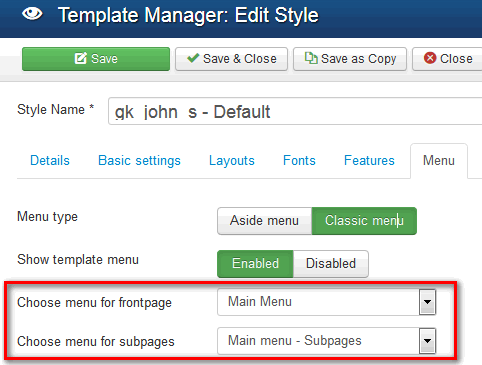
Task: Set Show template menu to Disabled
Action: [331, 264]
